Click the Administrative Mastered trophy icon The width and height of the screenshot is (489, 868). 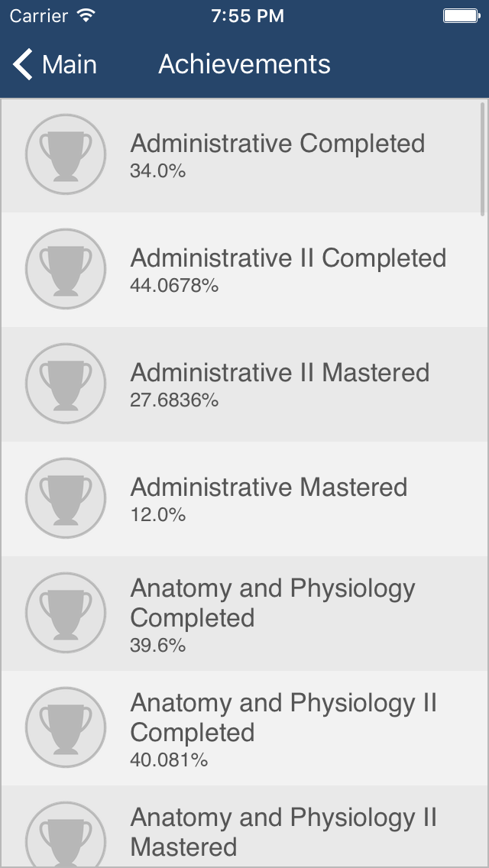tap(65, 498)
